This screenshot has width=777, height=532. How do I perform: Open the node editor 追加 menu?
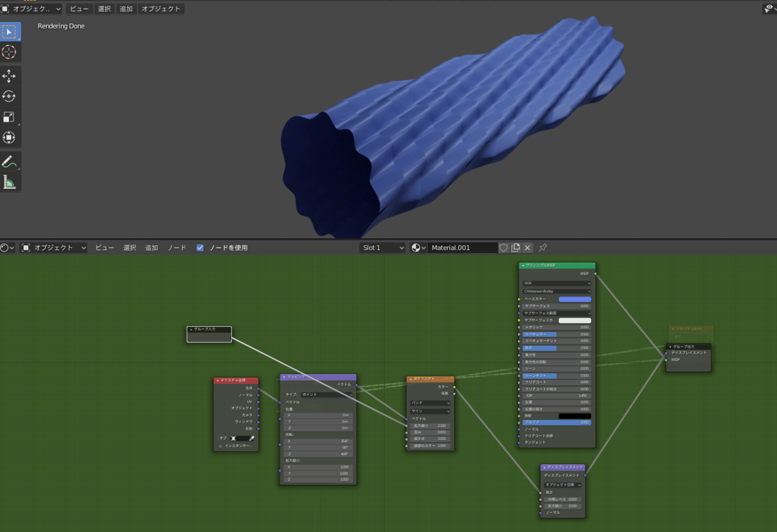[x=152, y=248]
